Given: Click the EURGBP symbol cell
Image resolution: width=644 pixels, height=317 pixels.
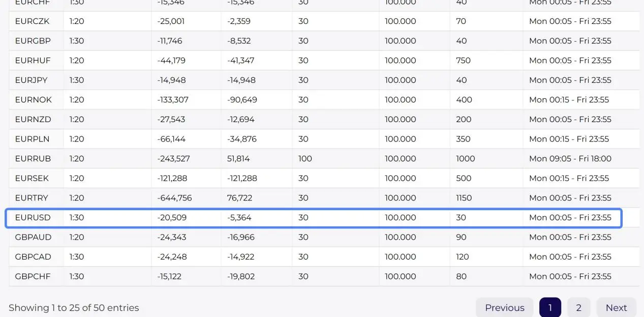Looking at the screenshot, I should coord(33,41).
